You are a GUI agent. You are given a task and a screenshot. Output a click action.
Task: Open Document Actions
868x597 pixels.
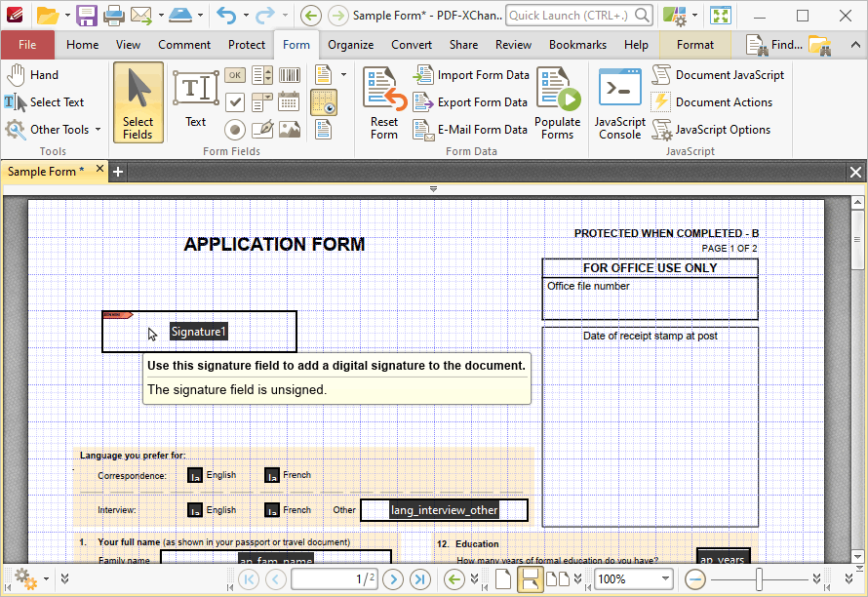[712, 101]
